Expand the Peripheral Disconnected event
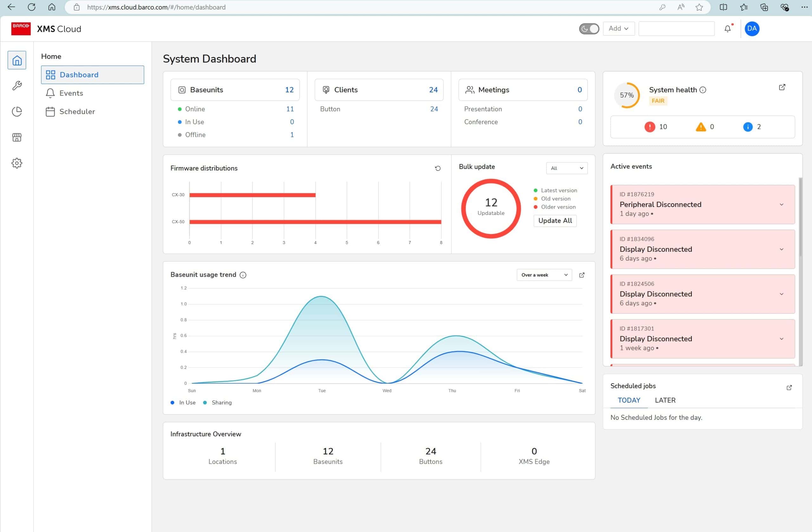The height and width of the screenshot is (532, 812). [781, 204]
